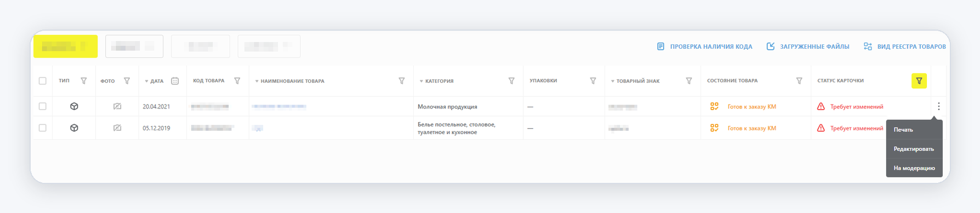Click the QR status icon in Белье постельное row
Screen dimensions: 980x213
(x=714, y=128)
